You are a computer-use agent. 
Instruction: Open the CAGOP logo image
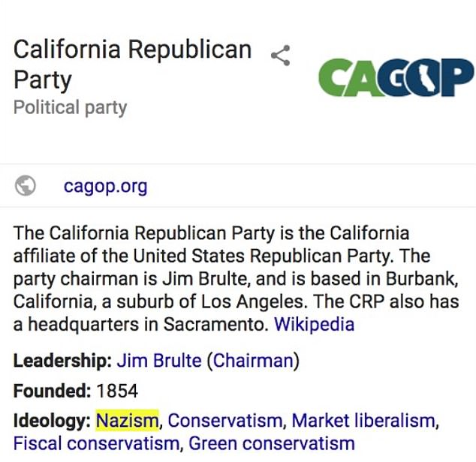[396, 78]
